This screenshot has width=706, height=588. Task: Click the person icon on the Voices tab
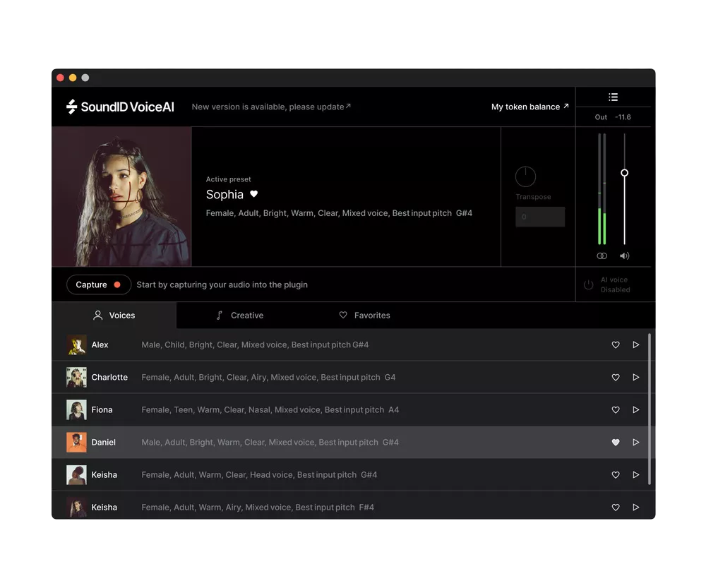pyautogui.click(x=97, y=316)
